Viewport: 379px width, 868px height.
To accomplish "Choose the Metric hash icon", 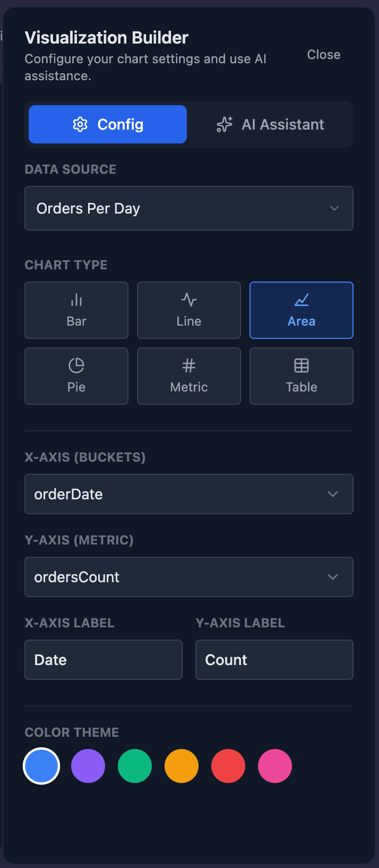I will [189, 365].
